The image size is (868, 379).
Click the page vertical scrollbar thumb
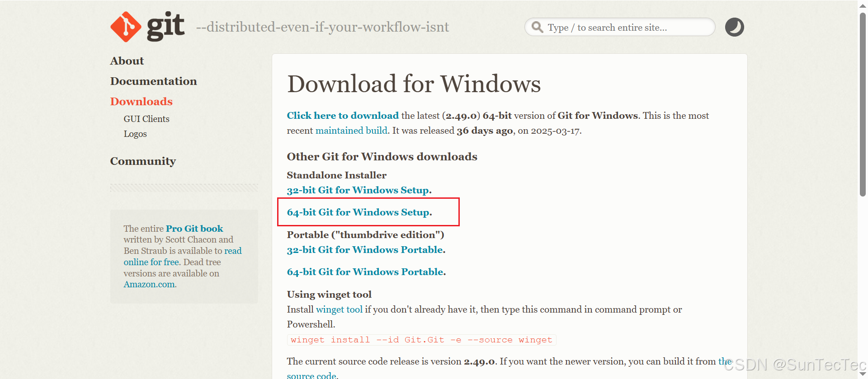click(863, 105)
